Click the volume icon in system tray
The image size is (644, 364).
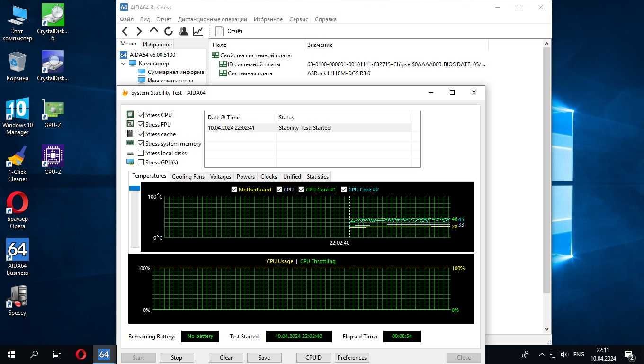click(565, 354)
